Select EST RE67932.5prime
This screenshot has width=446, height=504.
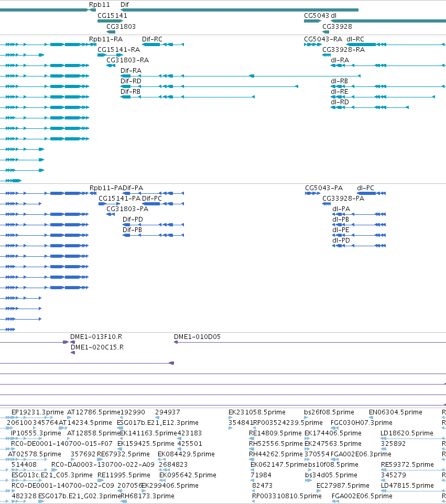click(123, 454)
